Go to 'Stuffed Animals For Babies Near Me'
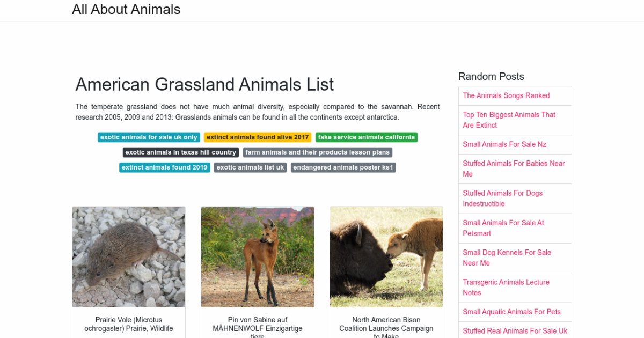The height and width of the screenshot is (338, 644). (x=514, y=168)
